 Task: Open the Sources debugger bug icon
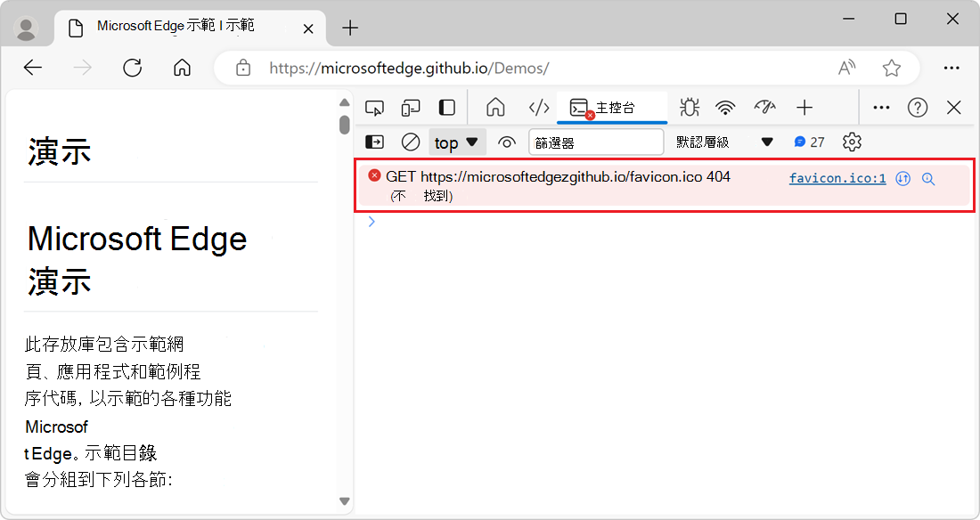(x=690, y=108)
